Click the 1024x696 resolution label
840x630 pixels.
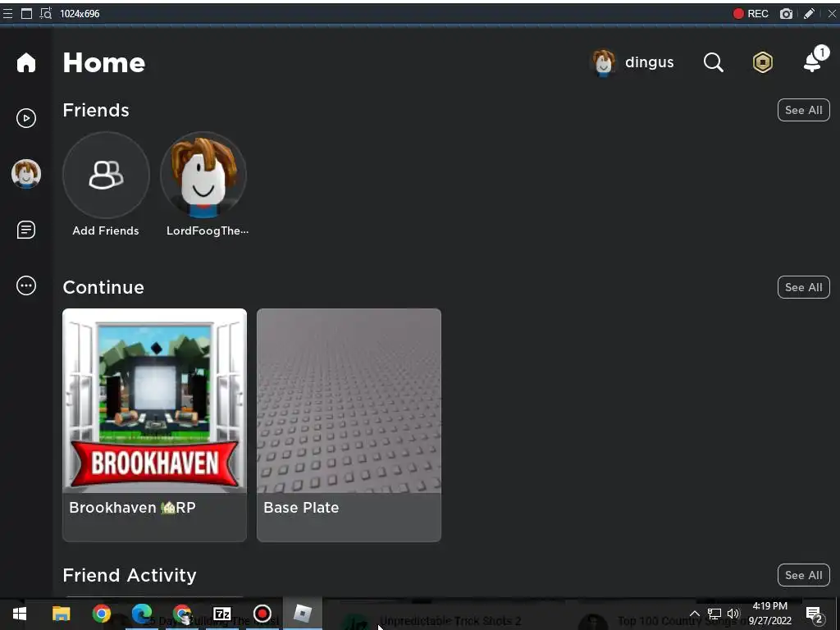click(x=80, y=13)
